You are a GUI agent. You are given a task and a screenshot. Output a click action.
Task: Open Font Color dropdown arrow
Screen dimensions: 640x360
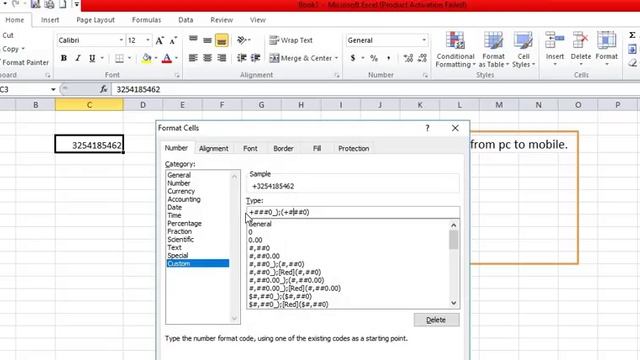[176, 58]
